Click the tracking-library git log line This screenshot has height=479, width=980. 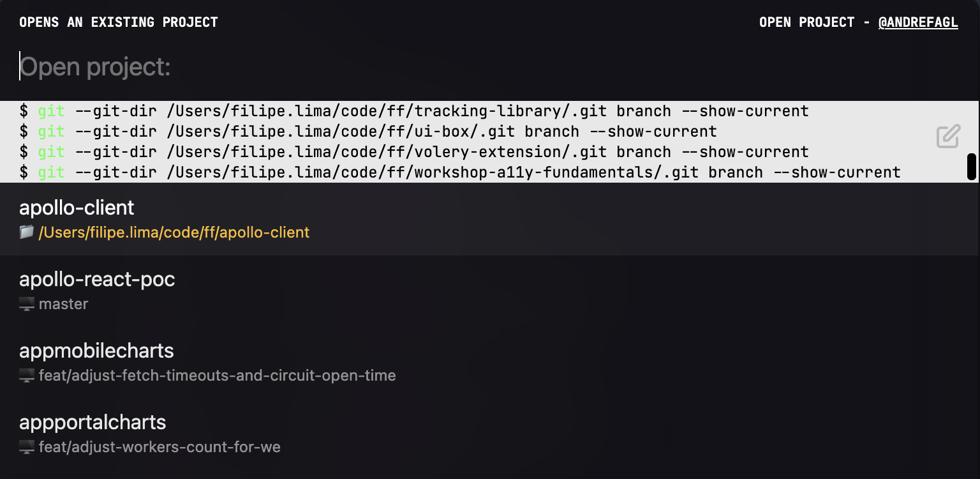click(414, 111)
